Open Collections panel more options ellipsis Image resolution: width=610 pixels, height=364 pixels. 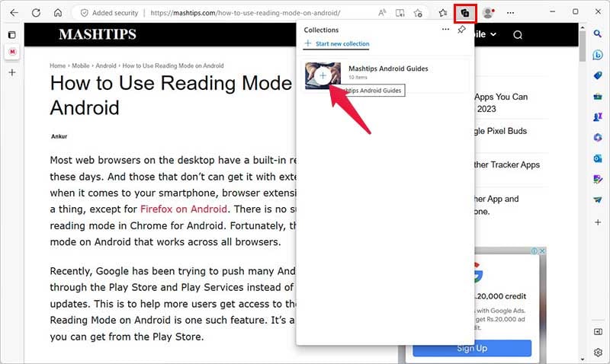445,29
